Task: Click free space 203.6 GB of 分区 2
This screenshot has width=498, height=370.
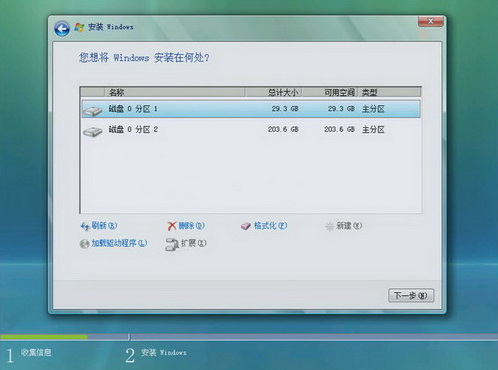Action: (339, 130)
